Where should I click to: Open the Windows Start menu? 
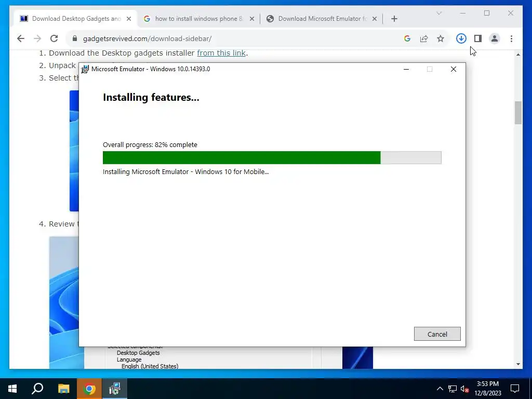pyautogui.click(x=12, y=389)
